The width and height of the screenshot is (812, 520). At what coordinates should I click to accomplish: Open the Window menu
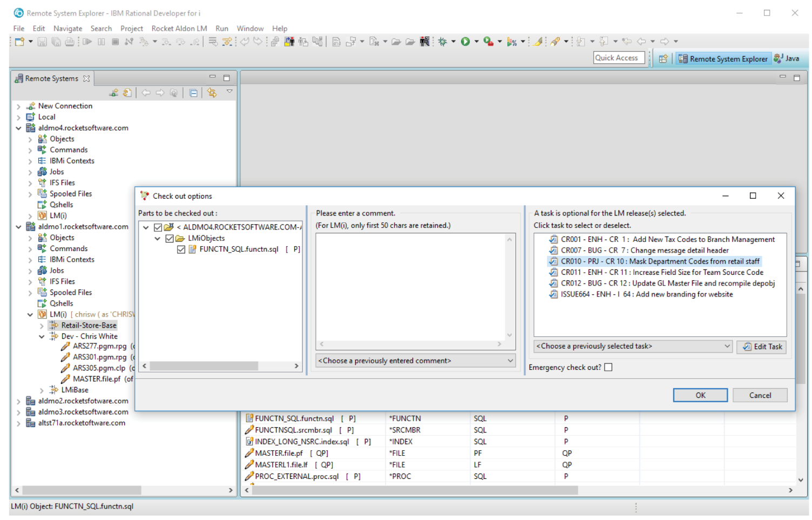click(x=250, y=29)
